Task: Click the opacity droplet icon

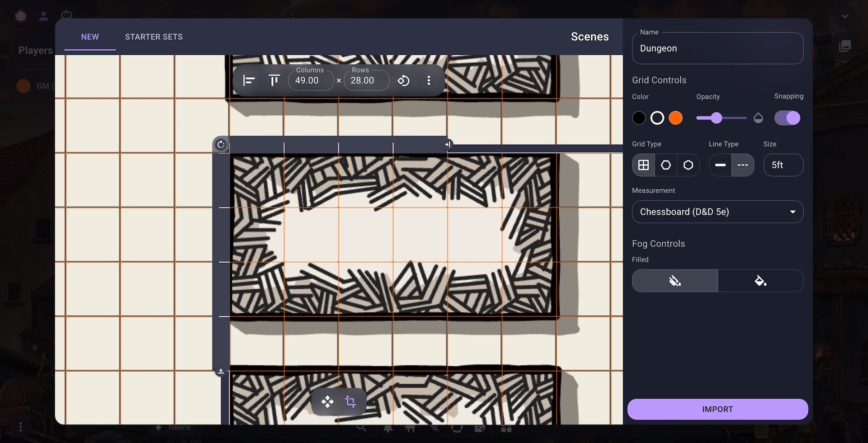Action: pos(758,118)
